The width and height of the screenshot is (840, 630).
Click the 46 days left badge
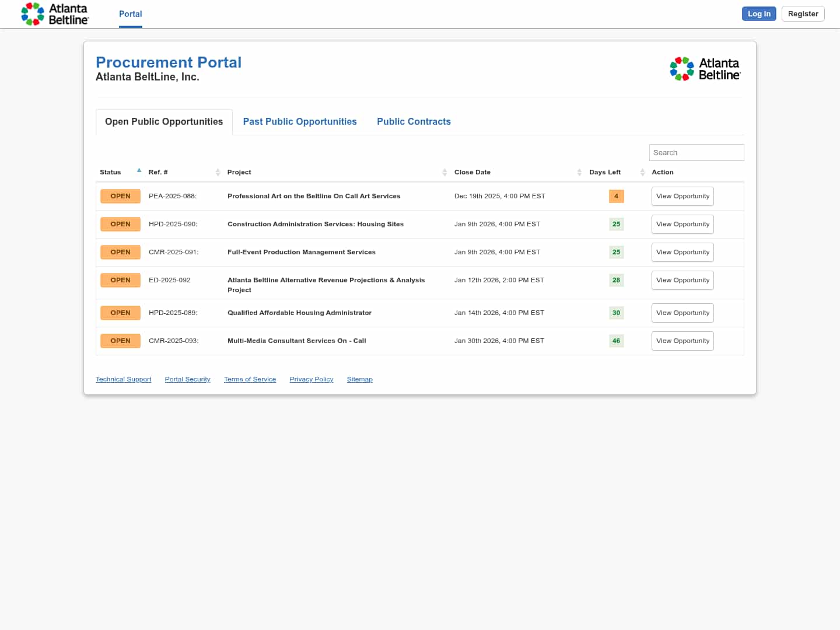coord(616,341)
